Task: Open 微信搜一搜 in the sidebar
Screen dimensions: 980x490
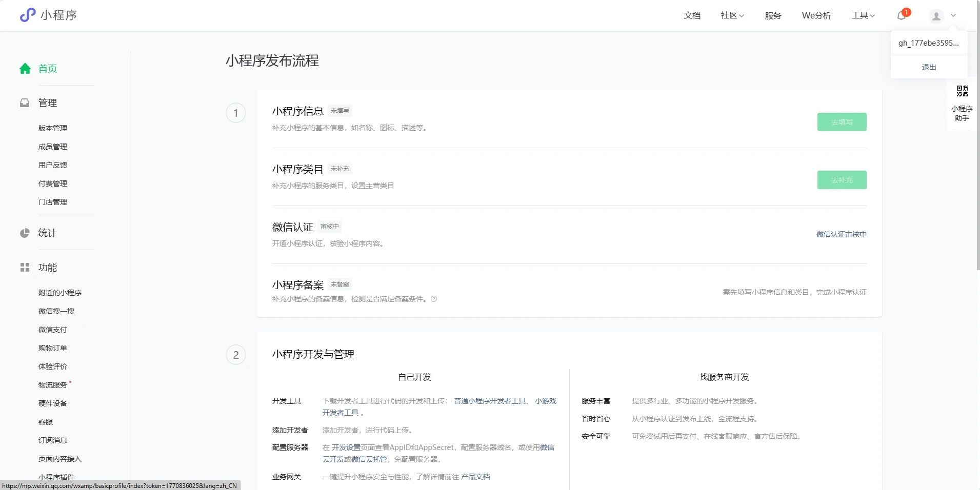Action: pyautogui.click(x=56, y=311)
